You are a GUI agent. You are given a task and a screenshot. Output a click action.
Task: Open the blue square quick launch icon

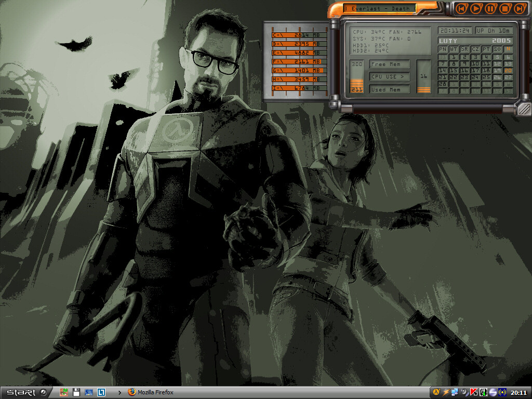(x=102, y=392)
